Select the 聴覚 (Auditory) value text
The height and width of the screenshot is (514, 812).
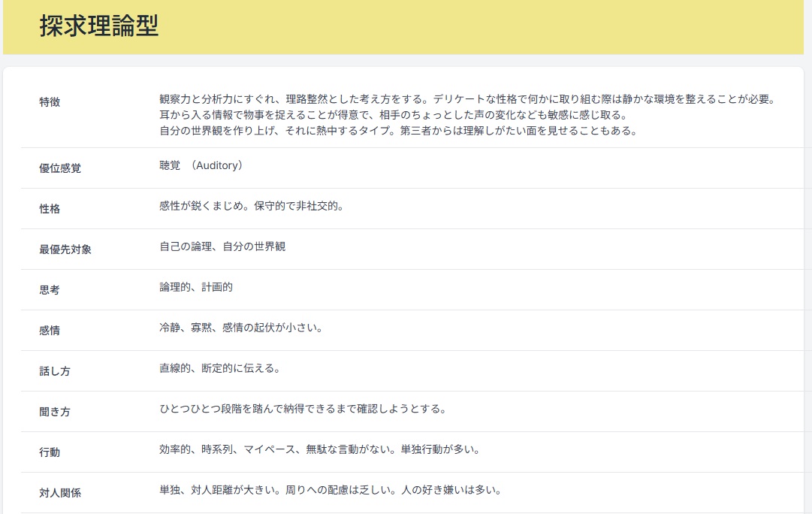pos(201,165)
